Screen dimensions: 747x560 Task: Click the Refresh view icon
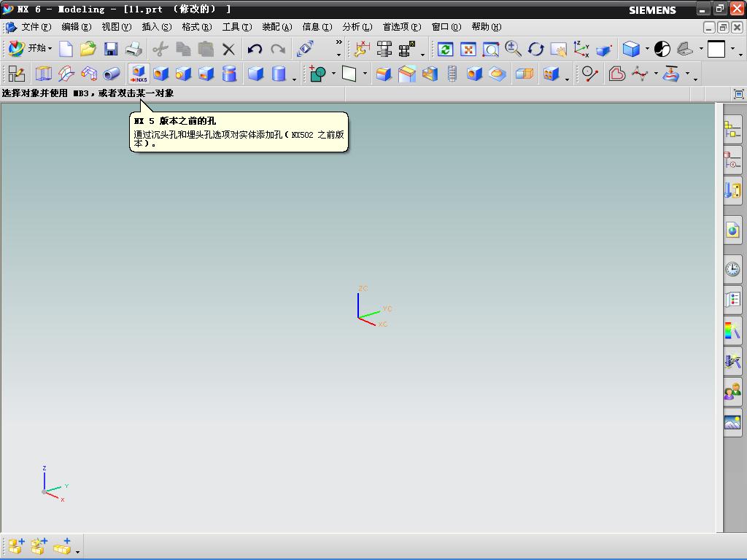click(x=446, y=49)
